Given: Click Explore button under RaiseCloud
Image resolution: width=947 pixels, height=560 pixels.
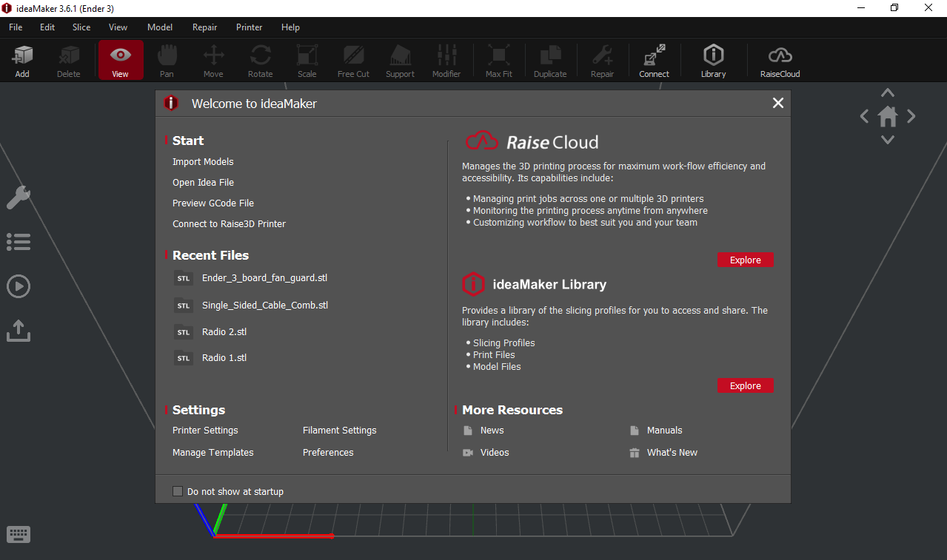Looking at the screenshot, I should [746, 260].
